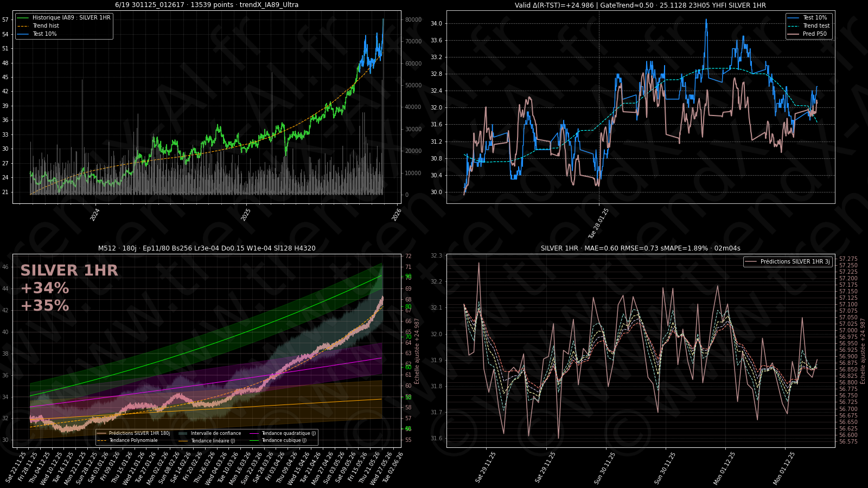Click the large 'SILVER 1HR' overlay text
868x488 pixels.
[69, 271]
